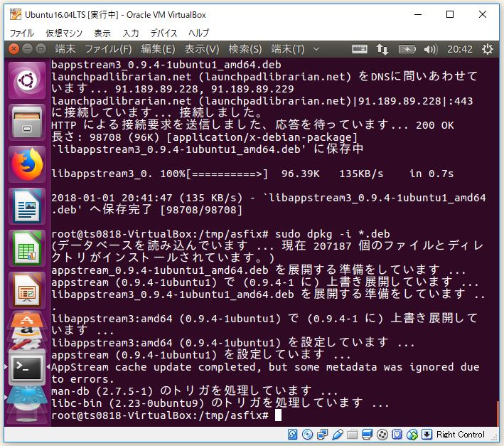Click VirtualBox shared folders status icon

pos(352,435)
